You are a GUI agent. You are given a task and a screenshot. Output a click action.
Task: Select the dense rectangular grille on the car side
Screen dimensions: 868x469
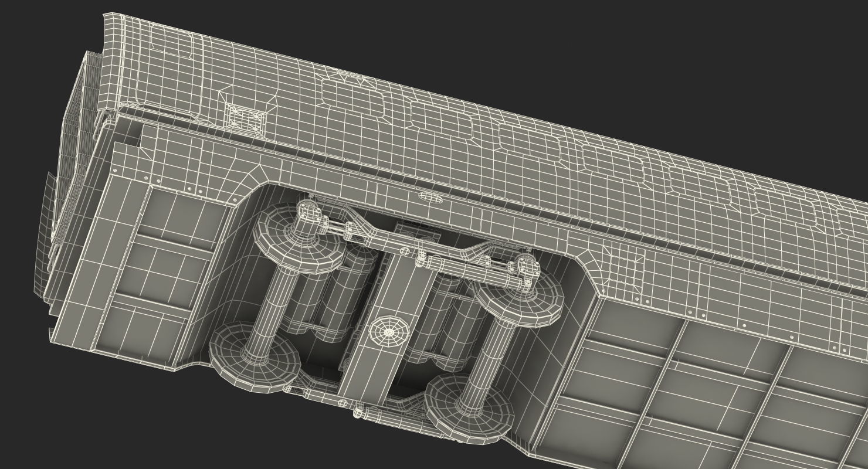click(245, 120)
